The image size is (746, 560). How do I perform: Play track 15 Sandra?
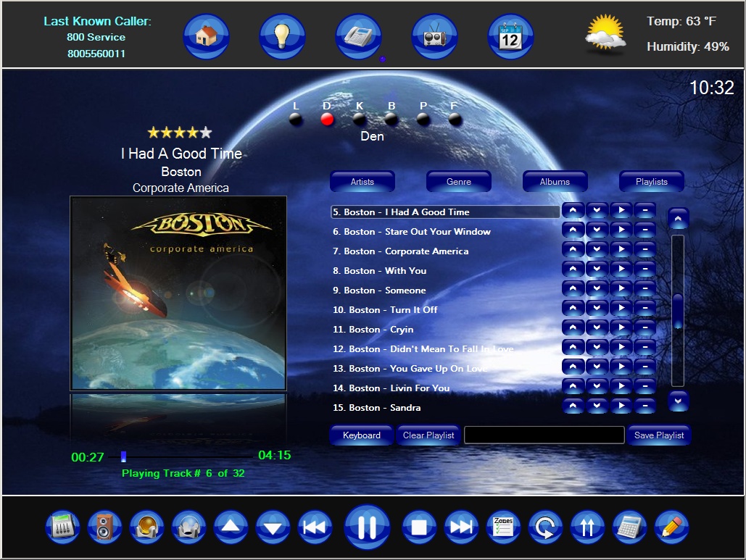point(621,406)
